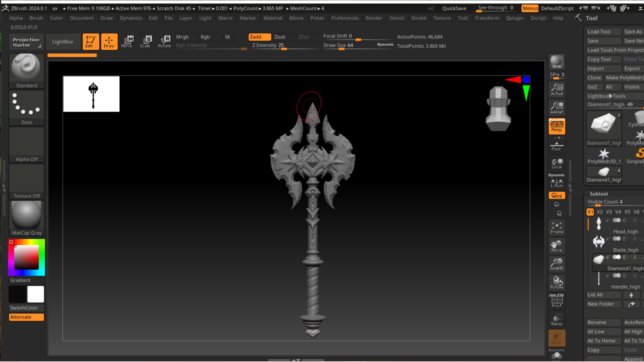This screenshot has height=362, width=644.
Task: Pick a color in the color picker
Action: pos(26,257)
